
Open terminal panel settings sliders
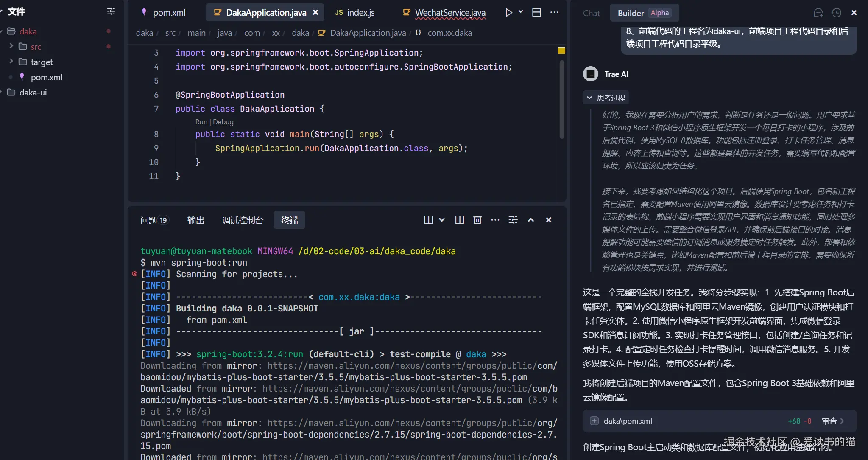tap(513, 220)
